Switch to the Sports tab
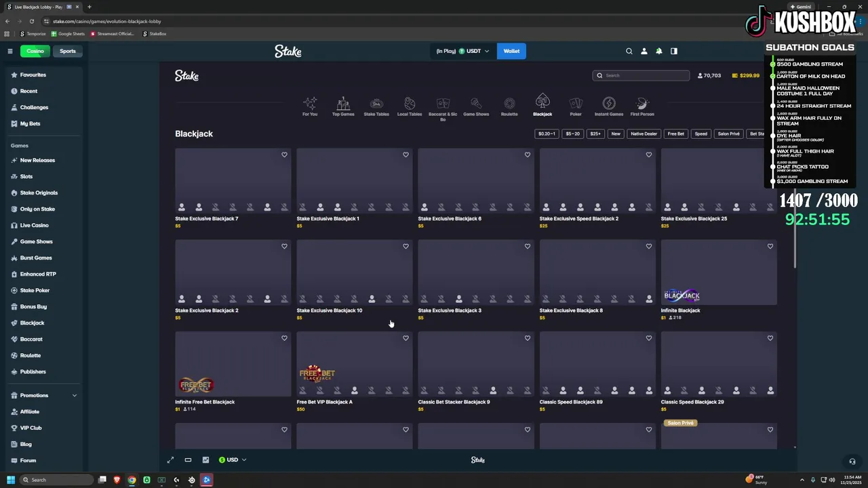 [x=68, y=51]
